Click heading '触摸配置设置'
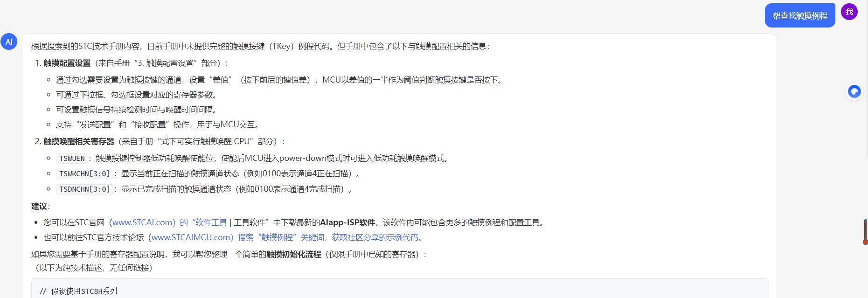Viewport: 868px width, 298px height. click(x=67, y=63)
